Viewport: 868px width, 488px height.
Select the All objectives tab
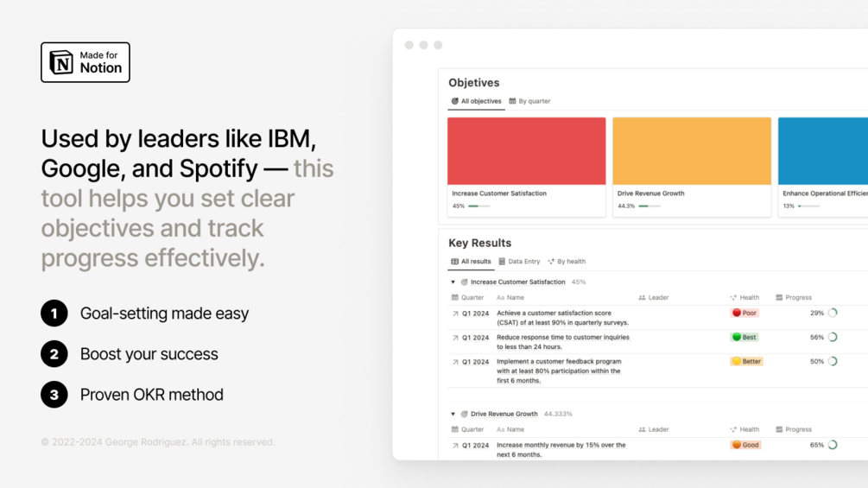coord(476,101)
